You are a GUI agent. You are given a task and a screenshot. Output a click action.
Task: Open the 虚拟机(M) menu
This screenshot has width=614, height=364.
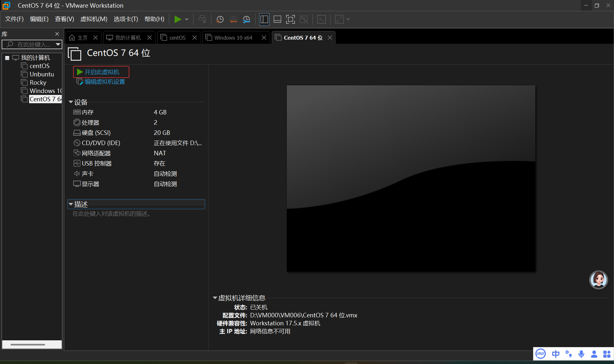tap(94, 19)
